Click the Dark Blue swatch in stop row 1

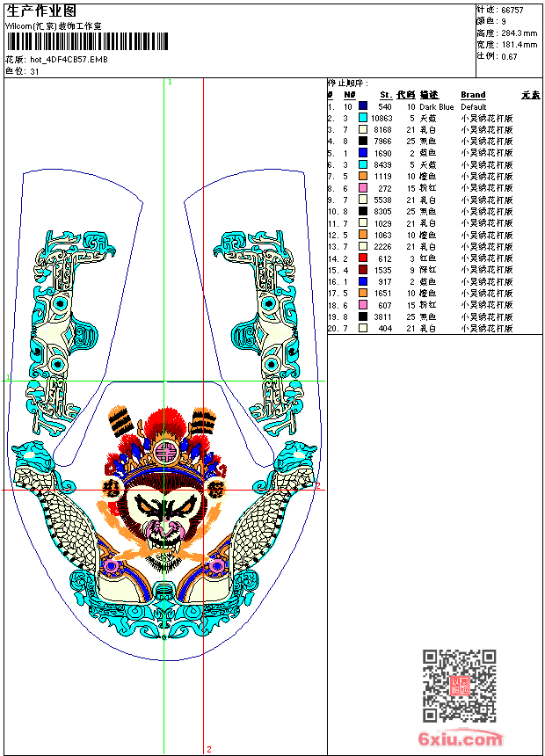click(x=363, y=105)
